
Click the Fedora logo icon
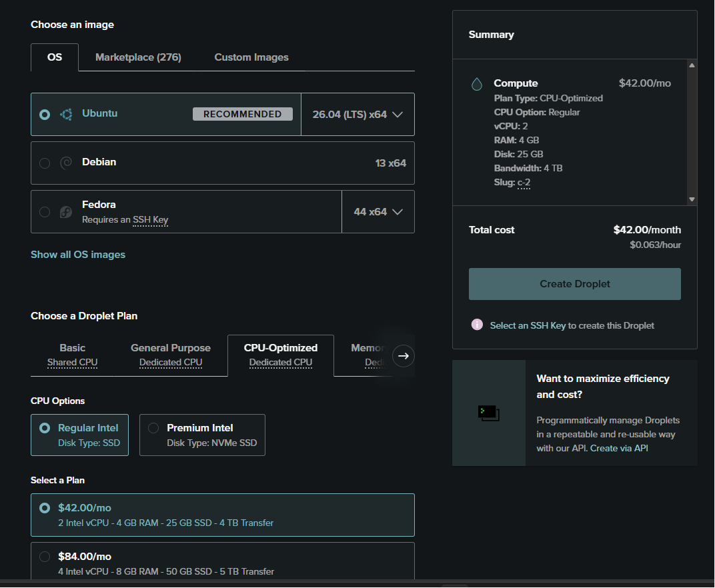66,212
